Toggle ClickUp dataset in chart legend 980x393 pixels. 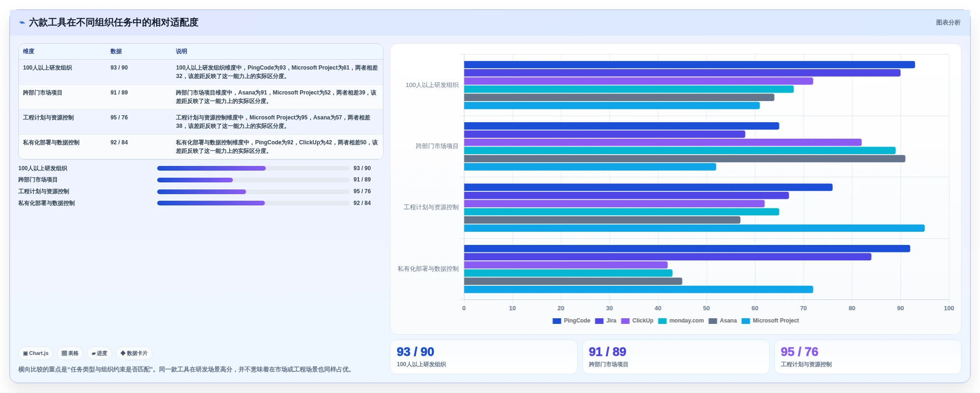[637, 321]
